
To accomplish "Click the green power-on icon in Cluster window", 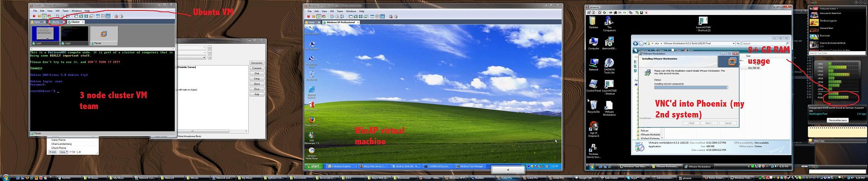I will pos(44,16).
